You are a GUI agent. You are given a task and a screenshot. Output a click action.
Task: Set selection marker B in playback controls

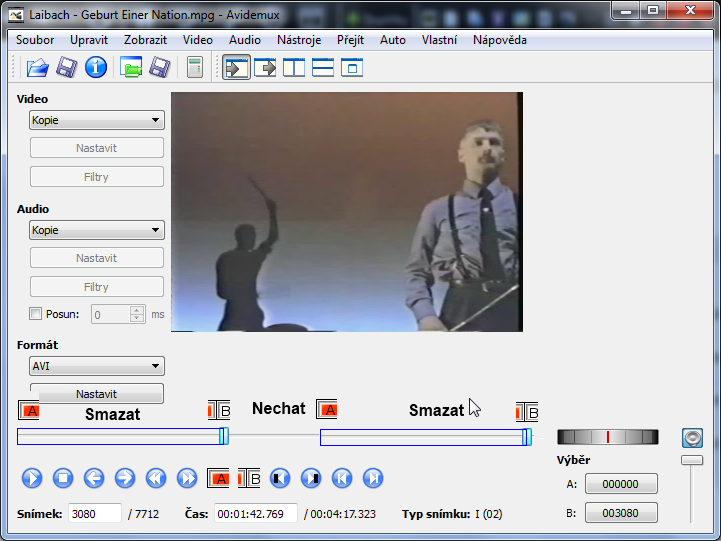[249, 478]
